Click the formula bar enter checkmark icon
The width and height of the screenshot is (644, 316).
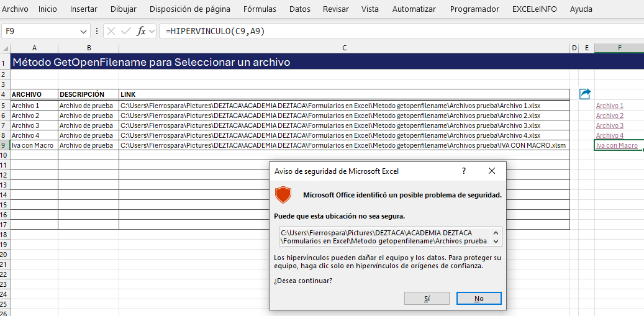(126, 31)
